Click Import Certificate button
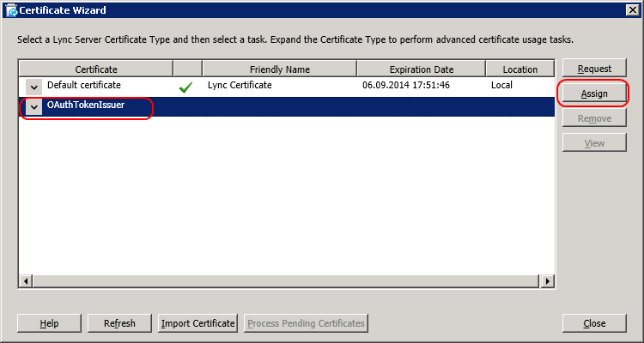The width and height of the screenshot is (644, 343). [x=198, y=323]
